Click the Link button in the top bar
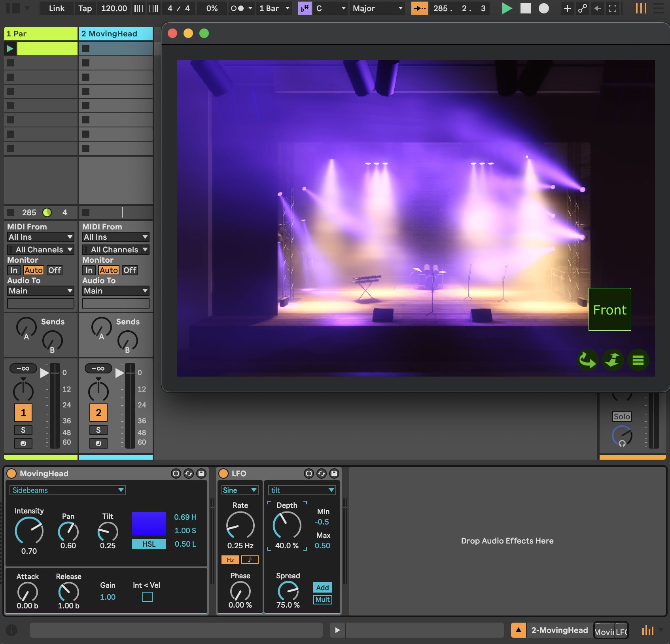The image size is (670, 644). pyautogui.click(x=57, y=8)
